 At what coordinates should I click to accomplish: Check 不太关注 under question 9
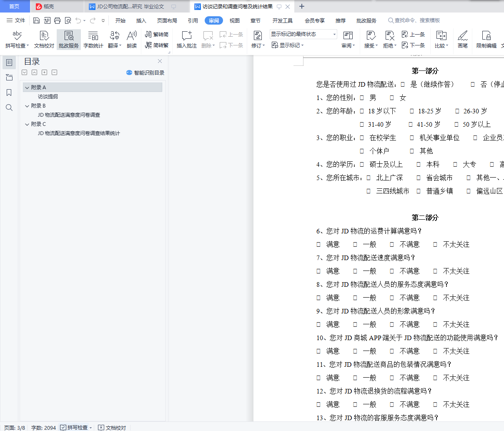435,325
